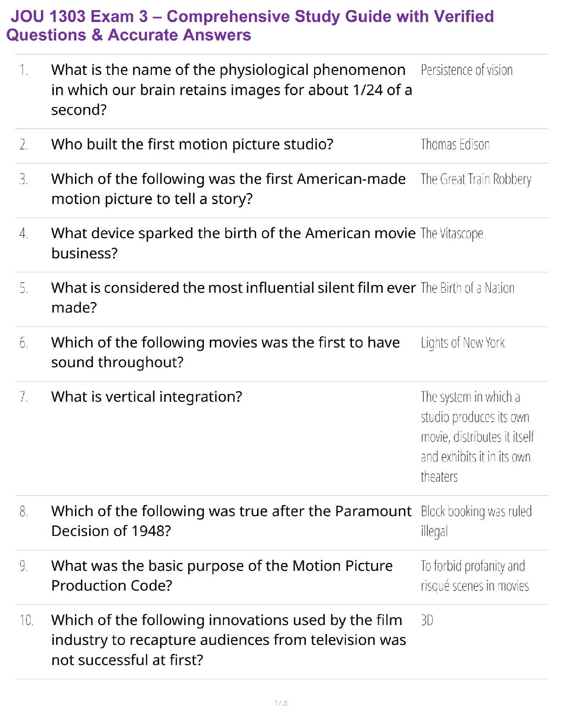Image resolution: width=563 pixels, height=728 pixels.
Task: Click the answer '3D' for question 10
Action: [427, 620]
